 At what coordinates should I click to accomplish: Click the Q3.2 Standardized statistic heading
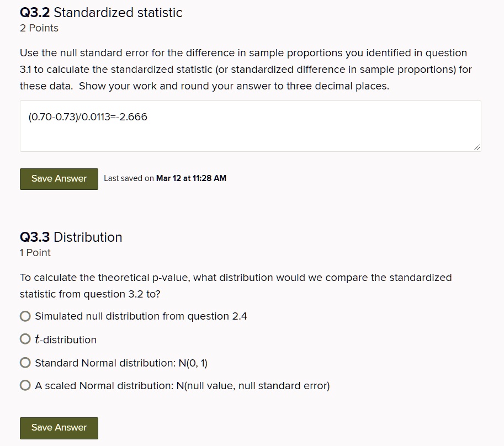click(x=101, y=13)
